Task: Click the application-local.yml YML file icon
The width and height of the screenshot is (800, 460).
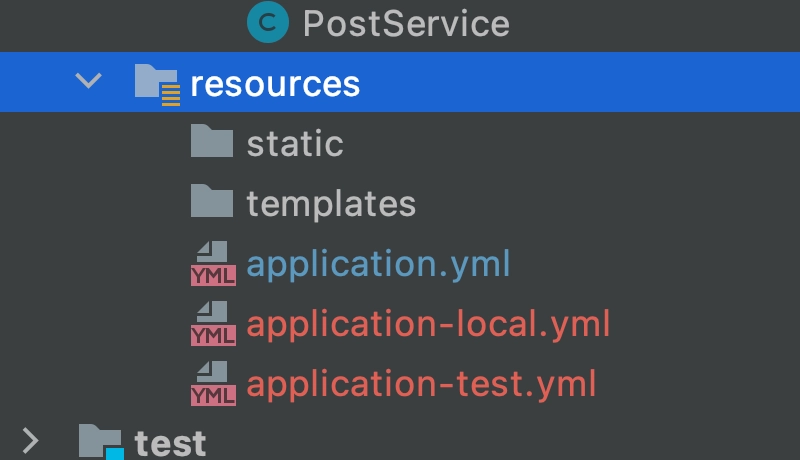Action: point(212,324)
